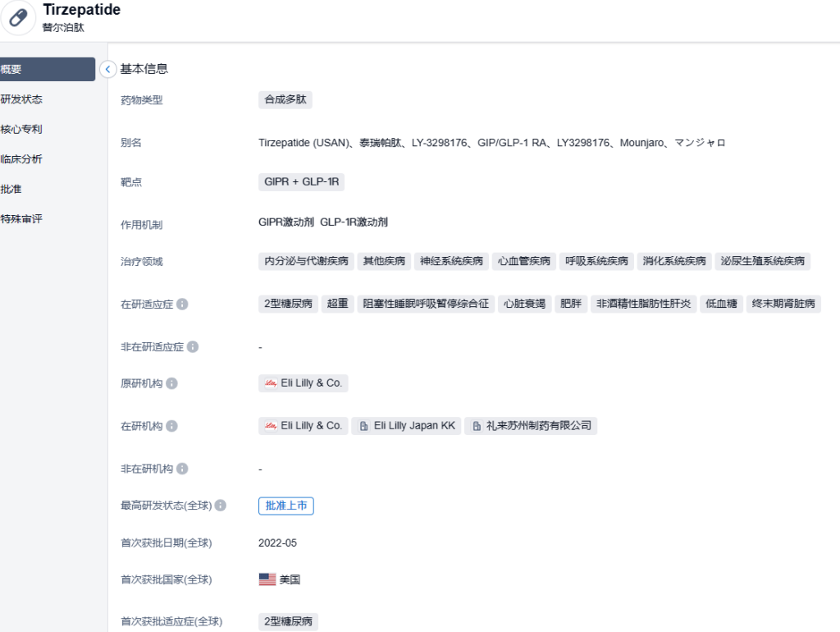This screenshot has height=632, width=840.
Task: Open the 研发状态 sidebar section
Action: point(22,99)
